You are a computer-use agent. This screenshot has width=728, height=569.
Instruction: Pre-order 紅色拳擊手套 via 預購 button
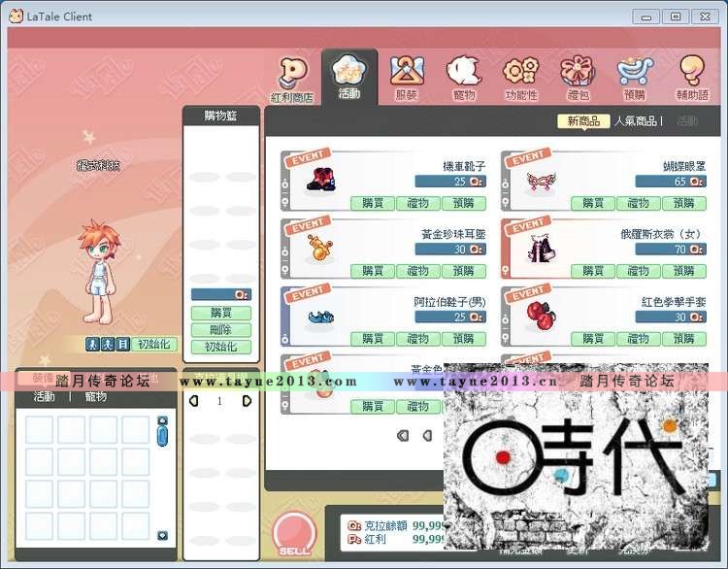coord(684,339)
